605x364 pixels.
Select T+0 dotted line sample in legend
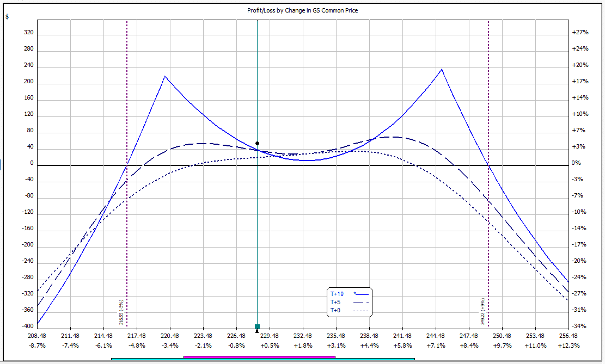click(360, 311)
